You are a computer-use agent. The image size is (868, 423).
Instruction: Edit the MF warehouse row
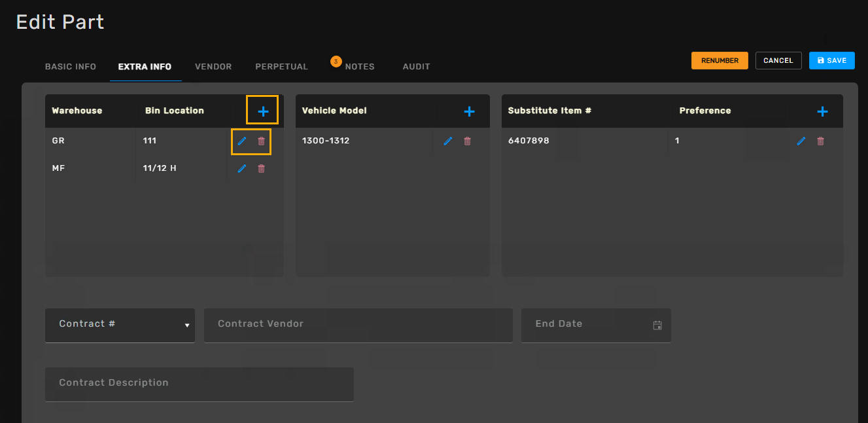[242, 169]
